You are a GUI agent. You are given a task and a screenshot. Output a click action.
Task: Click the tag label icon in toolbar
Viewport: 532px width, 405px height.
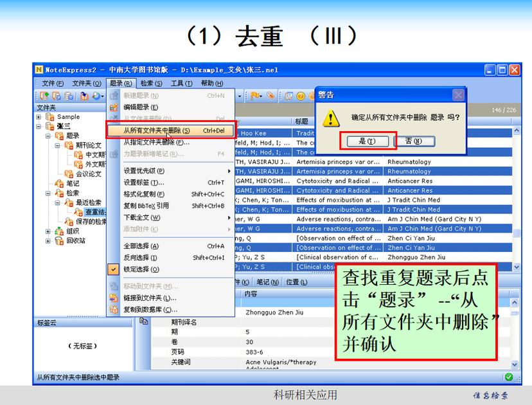pos(271,96)
